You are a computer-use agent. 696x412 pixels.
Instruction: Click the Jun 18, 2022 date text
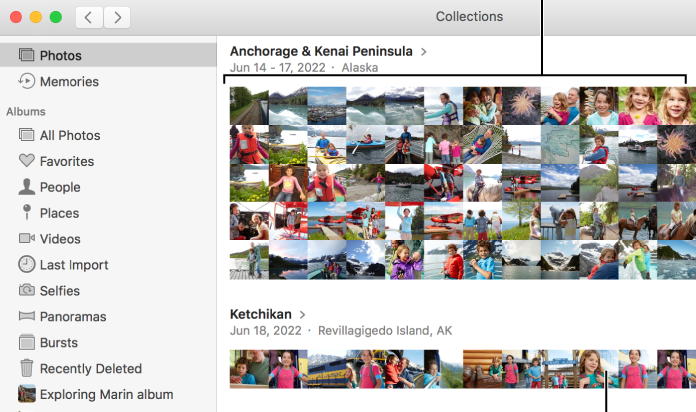point(265,331)
